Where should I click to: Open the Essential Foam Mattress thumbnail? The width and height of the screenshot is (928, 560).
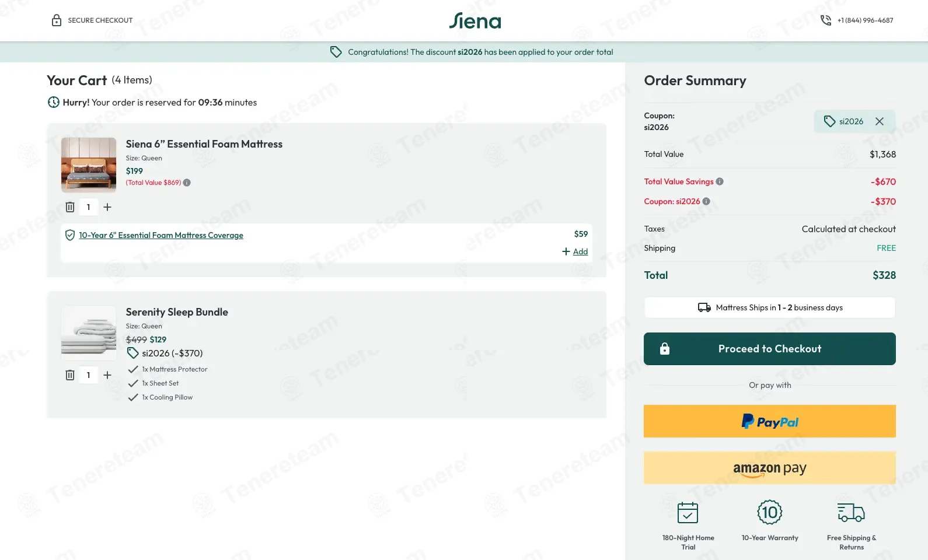[x=89, y=165]
